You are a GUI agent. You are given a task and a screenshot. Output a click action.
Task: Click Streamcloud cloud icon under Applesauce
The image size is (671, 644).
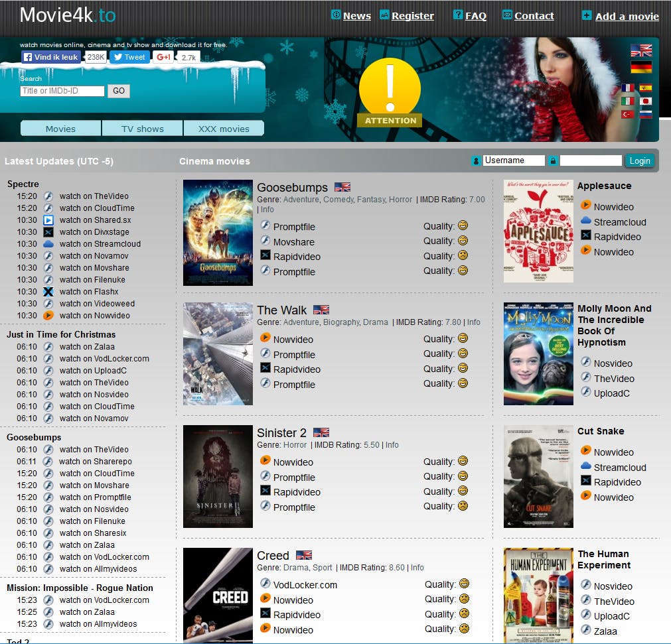586,221
